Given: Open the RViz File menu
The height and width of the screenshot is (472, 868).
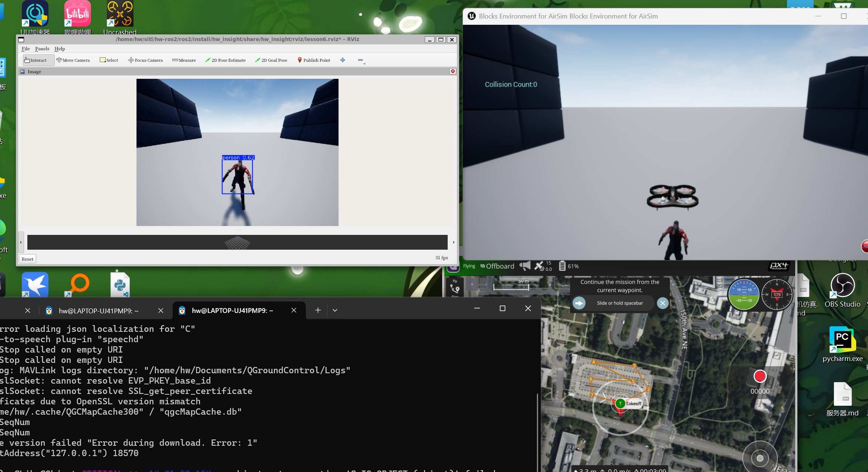Looking at the screenshot, I should point(26,48).
